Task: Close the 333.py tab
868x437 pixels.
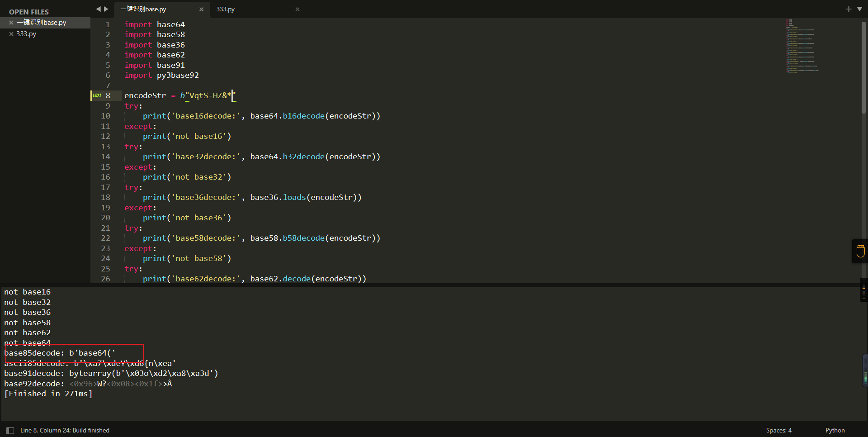Action: coord(297,9)
